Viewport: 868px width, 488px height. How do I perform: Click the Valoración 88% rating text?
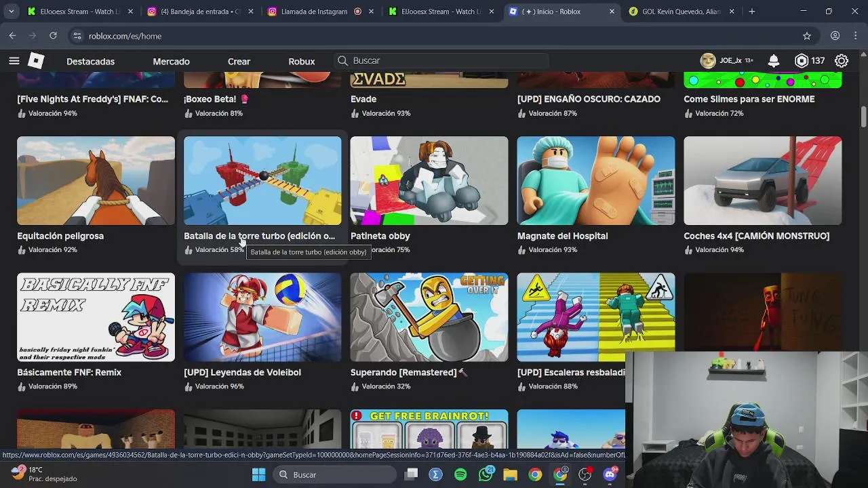click(x=553, y=386)
